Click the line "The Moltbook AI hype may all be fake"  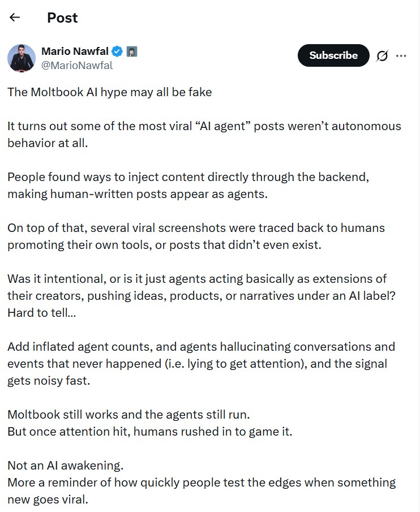point(109,92)
